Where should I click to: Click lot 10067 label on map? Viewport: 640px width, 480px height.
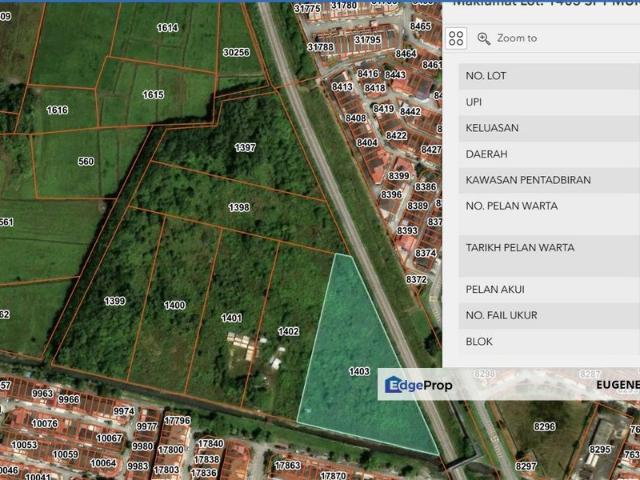pos(109,438)
